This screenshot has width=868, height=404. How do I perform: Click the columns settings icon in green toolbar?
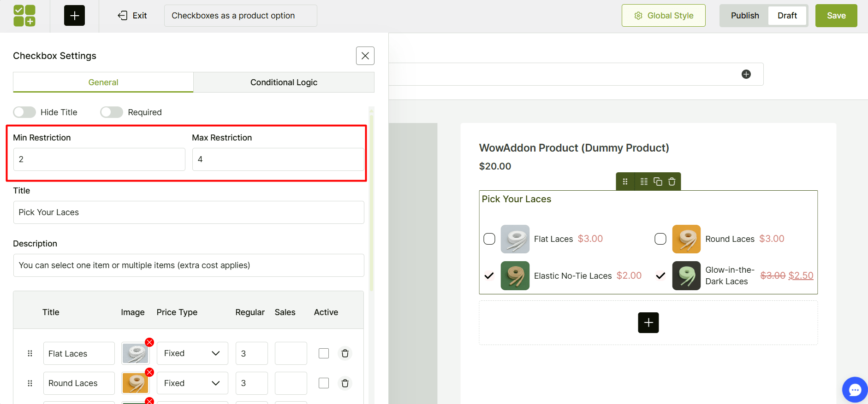click(x=644, y=182)
